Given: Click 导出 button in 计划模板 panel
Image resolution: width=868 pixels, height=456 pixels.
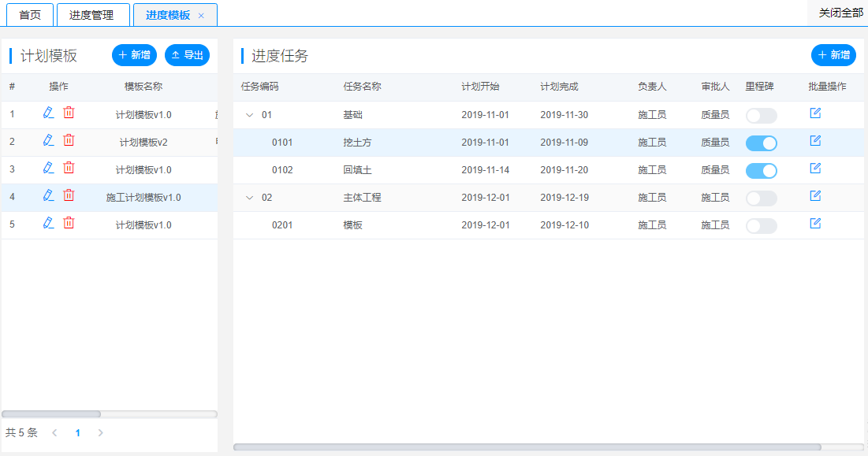Looking at the screenshot, I should click(187, 55).
